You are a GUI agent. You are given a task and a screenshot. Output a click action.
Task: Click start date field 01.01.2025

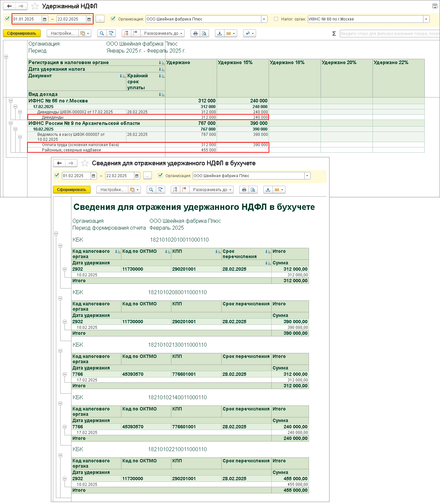click(27, 19)
